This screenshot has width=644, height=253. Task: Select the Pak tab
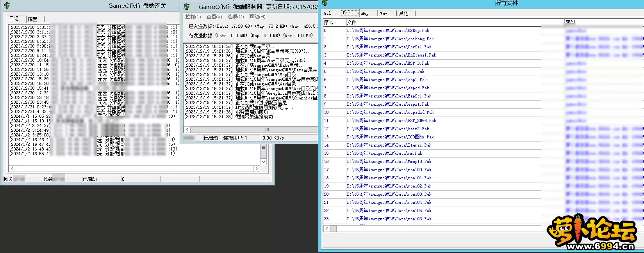pos(350,13)
